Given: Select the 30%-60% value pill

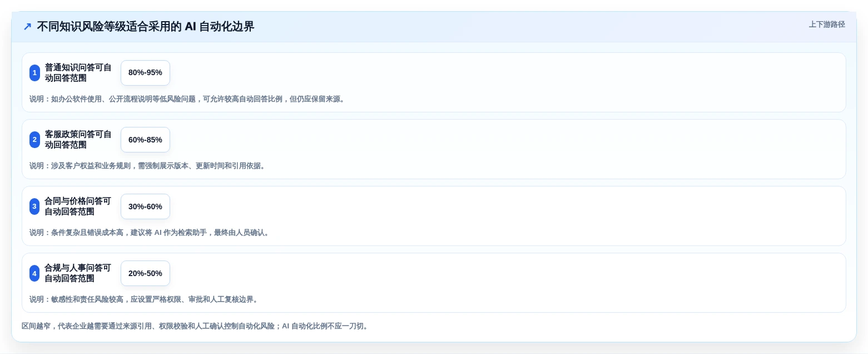Looking at the screenshot, I should 145,206.
